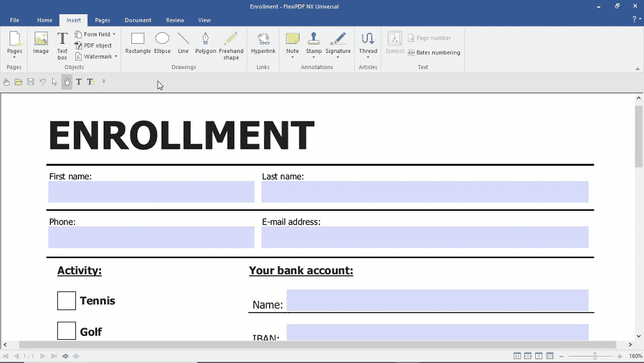This screenshot has width=644, height=363.
Task: Select the arrow pointer object tool
Action: coord(55,82)
